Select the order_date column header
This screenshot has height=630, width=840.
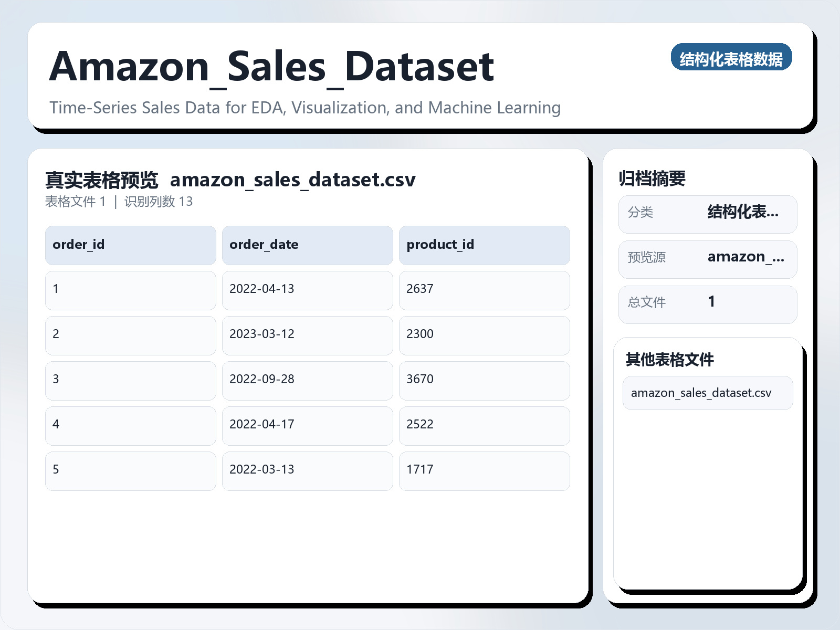tap(308, 245)
